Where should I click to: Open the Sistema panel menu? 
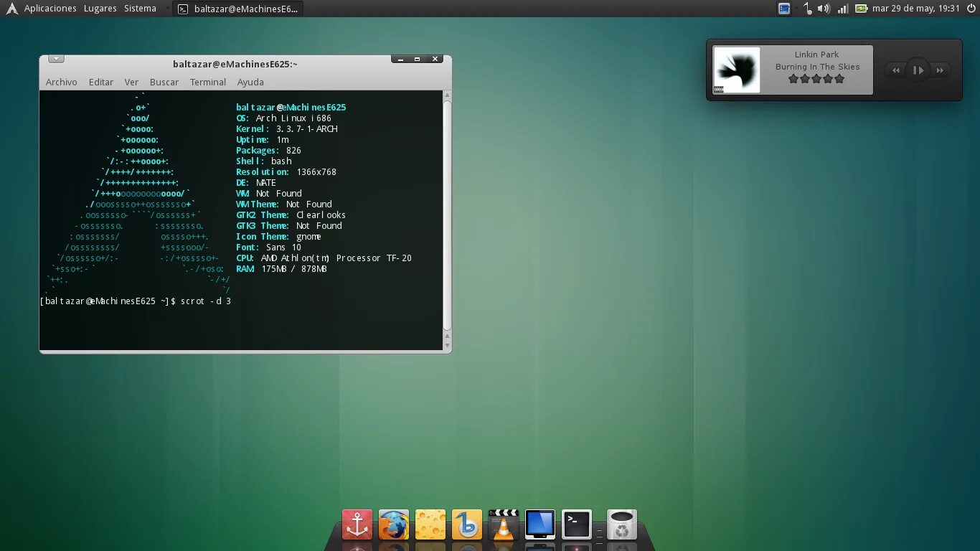140,9
